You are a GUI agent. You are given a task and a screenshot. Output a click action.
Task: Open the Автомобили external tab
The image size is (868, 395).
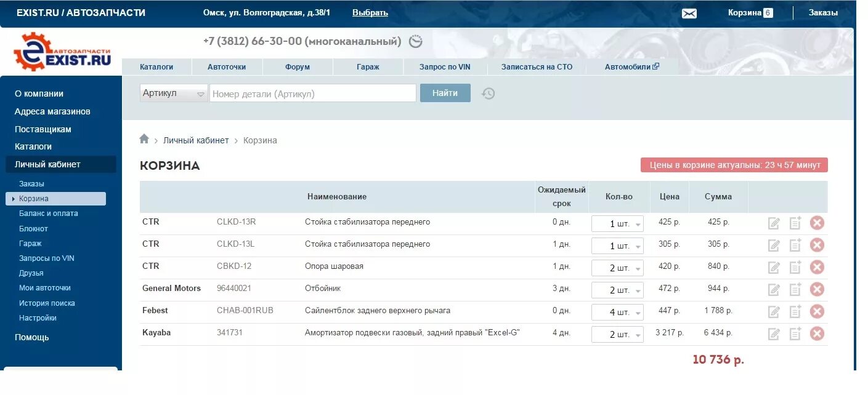(632, 66)
